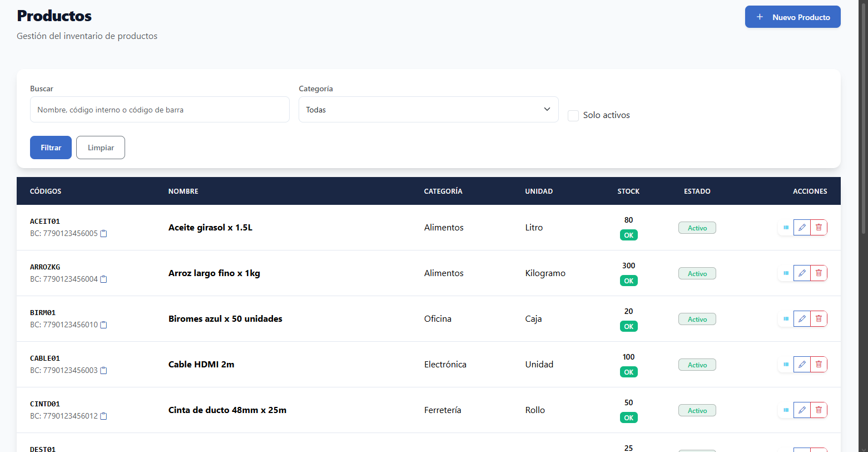This screenshot has height=452, width=868.
Task: Clear filters with the Limpiar button
Action: [x=101, y=148]
